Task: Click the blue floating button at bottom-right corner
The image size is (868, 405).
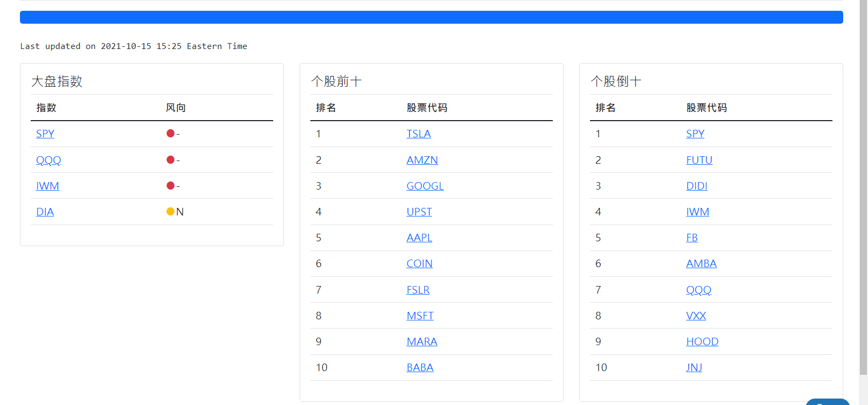Action: [827, 402]
